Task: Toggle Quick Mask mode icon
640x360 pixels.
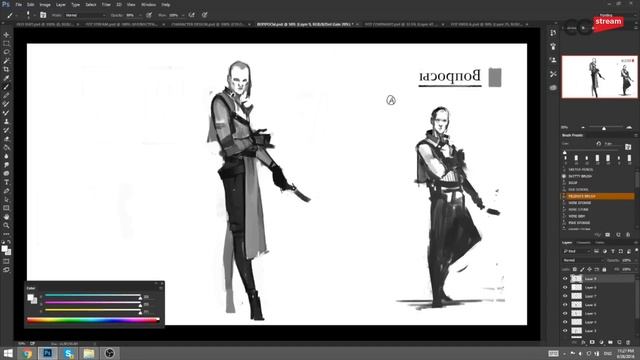Action: 6,261
